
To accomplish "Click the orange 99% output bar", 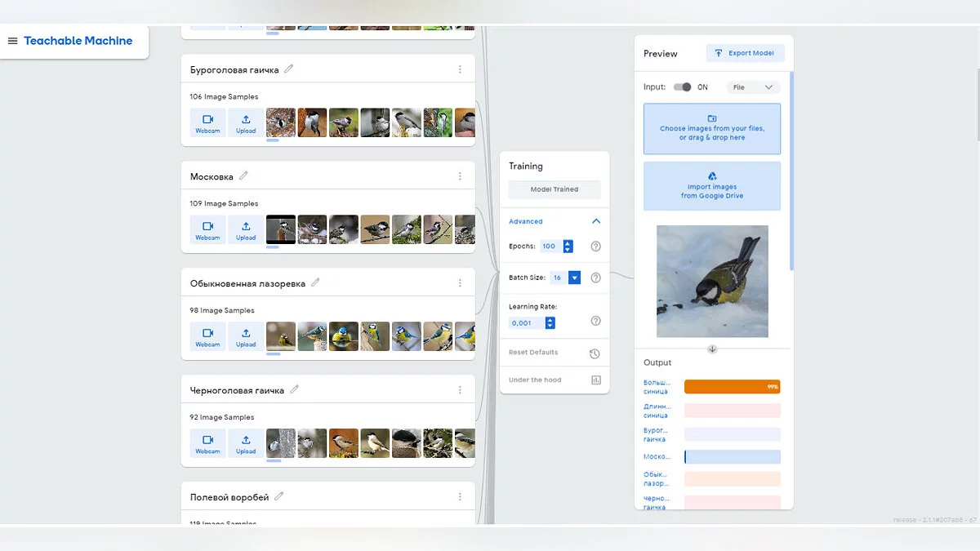I will (x=733, y=387).
